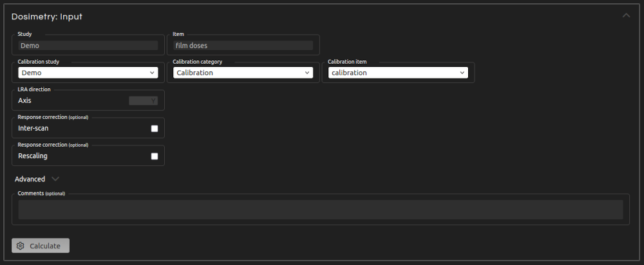
Task: Click the Rescaling label
Action: [x=33, y=156]
